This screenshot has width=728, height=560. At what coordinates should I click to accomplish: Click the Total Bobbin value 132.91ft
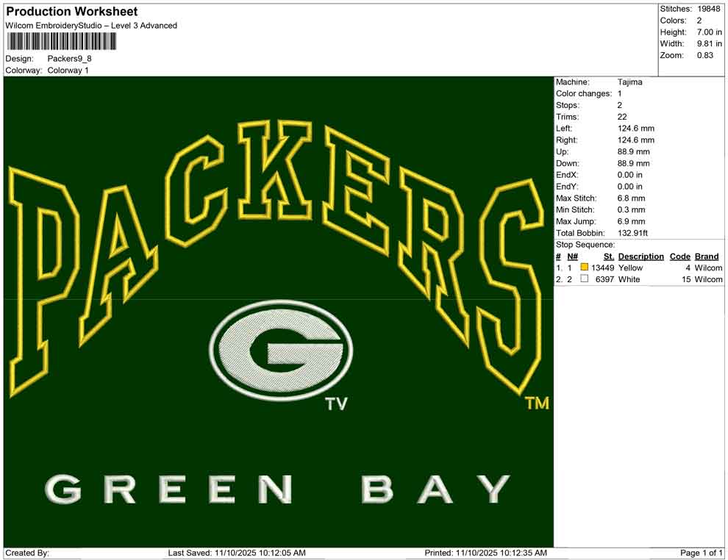click(633, 232)
